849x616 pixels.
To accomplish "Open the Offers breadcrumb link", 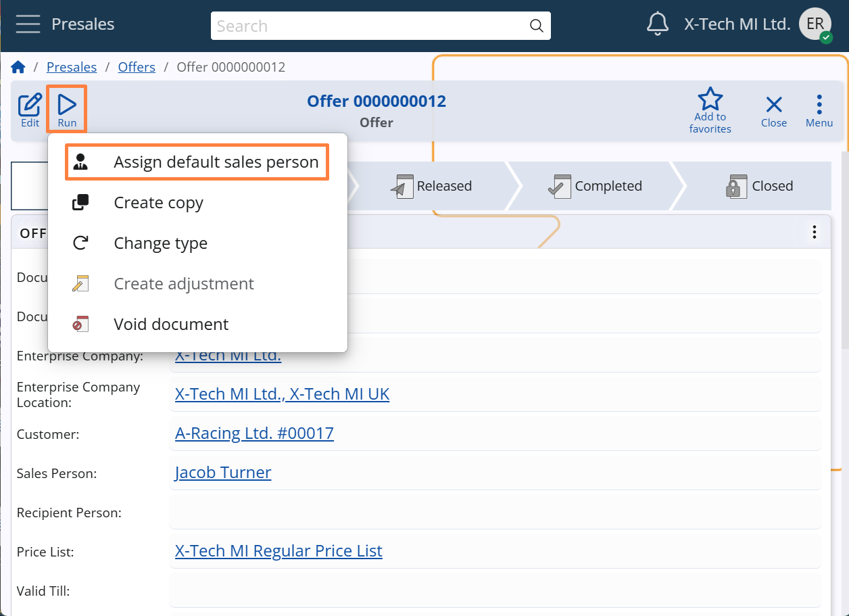I will [x=137, y=66].
